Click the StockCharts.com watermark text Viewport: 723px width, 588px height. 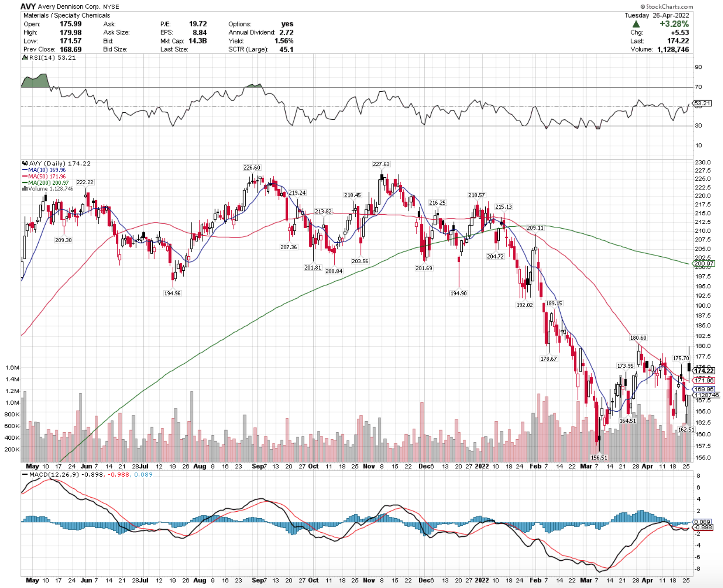coord(667,7)
